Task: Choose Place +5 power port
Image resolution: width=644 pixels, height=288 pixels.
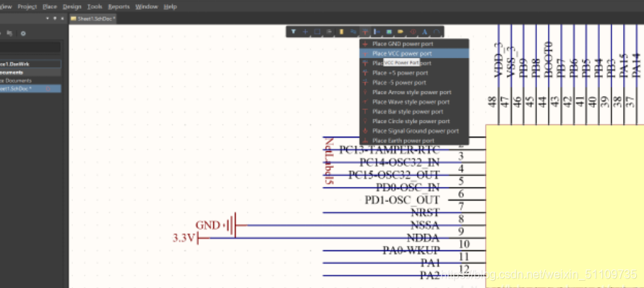Action: click(414, 73)
